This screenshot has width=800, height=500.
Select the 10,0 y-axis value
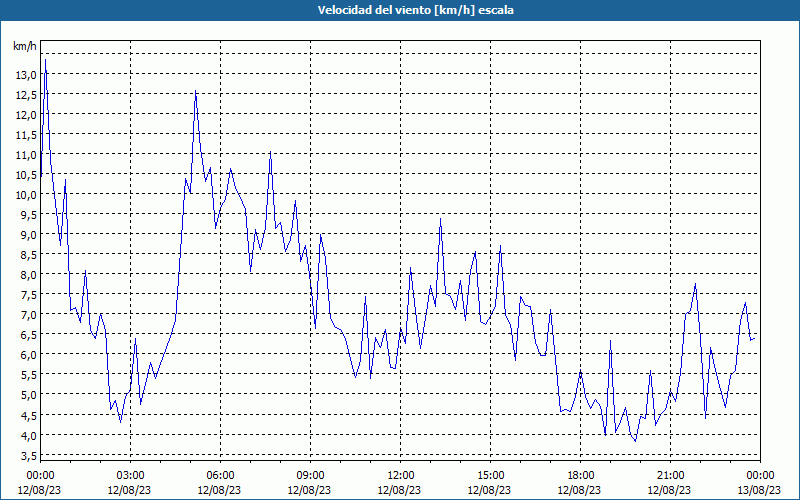26,194
